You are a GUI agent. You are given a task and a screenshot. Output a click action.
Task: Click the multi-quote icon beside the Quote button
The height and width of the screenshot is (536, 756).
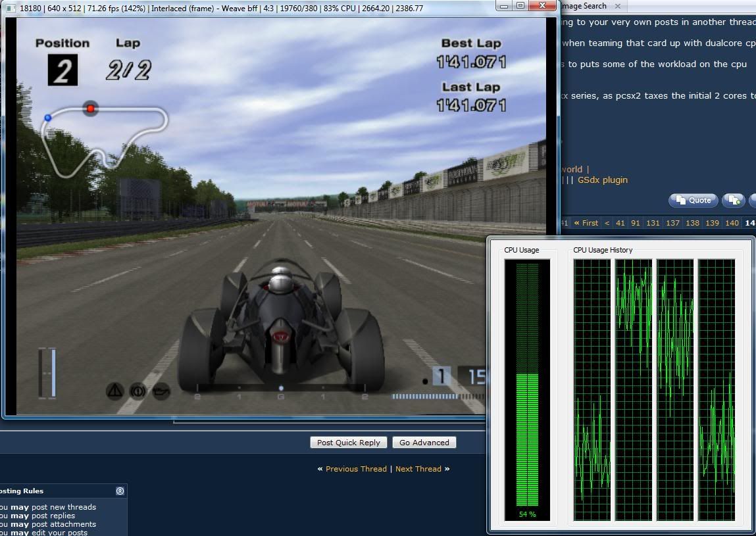tap(733, 201)
